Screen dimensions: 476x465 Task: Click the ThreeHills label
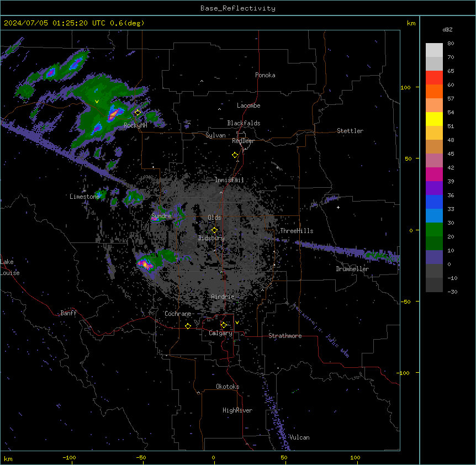[x=297, y=231]
